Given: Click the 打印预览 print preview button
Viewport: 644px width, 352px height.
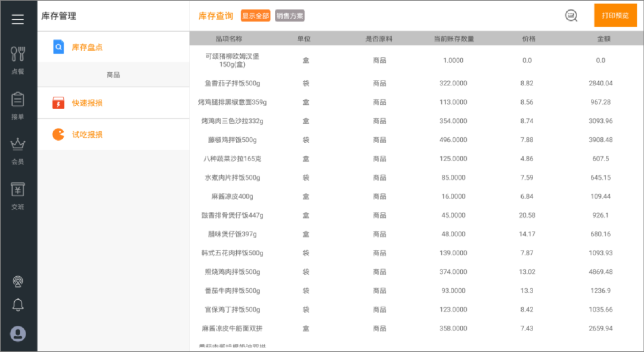Looking at the screenshot, I should (615, 15).
